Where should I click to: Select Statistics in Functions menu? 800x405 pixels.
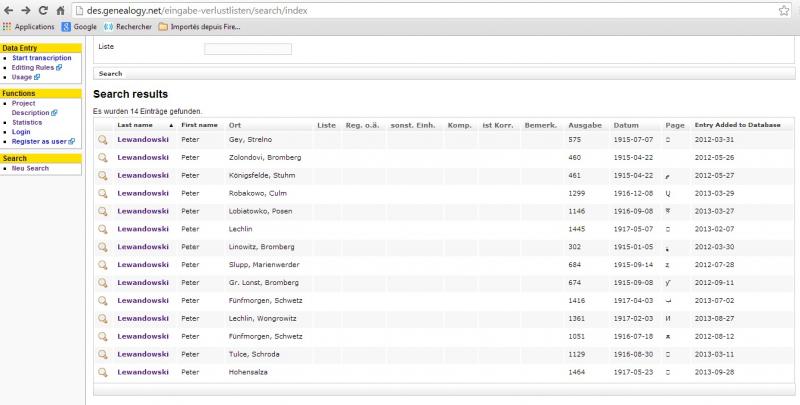pyautogui.click(x=27, y=122)
